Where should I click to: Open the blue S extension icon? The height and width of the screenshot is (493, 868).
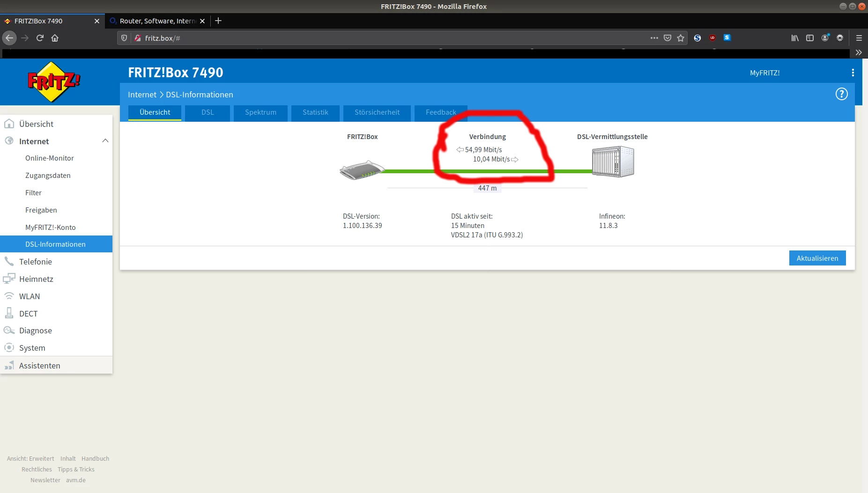pyautogui.click(x=727, y=37)
